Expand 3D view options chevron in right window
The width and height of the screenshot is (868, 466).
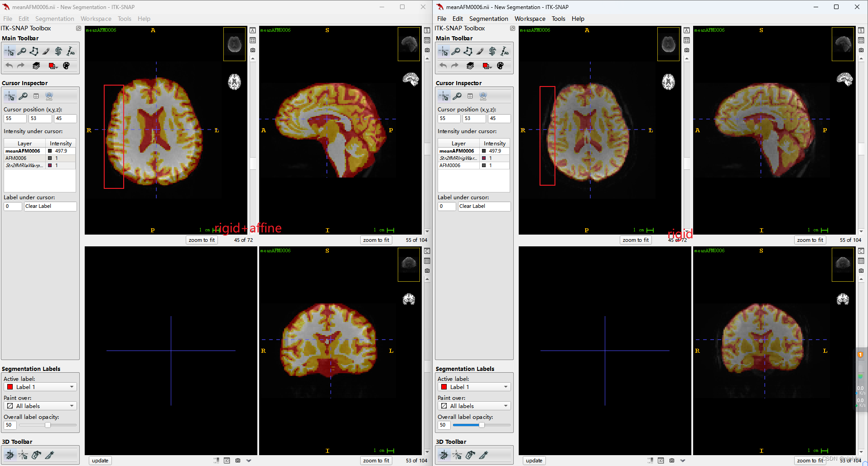pos(683,461)
